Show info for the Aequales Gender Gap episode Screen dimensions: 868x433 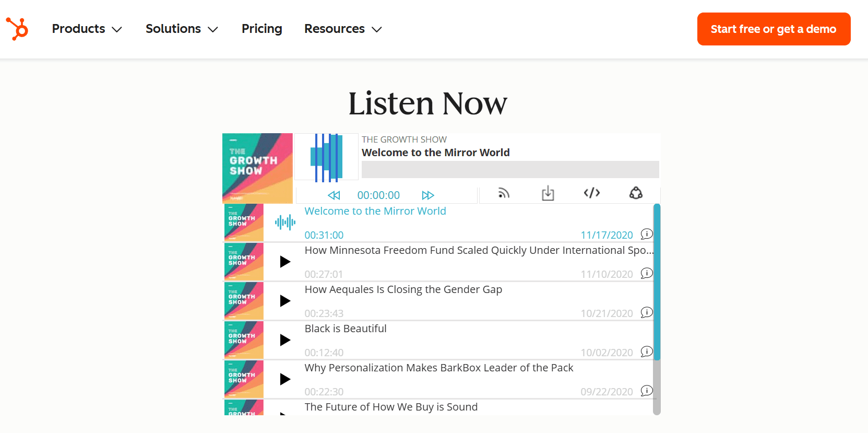647,312
